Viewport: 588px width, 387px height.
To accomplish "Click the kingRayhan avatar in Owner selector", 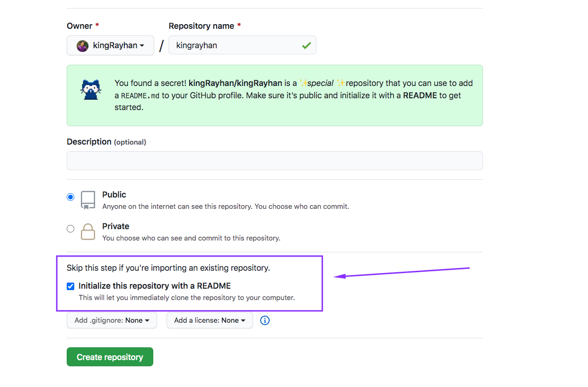I will 82,46.
